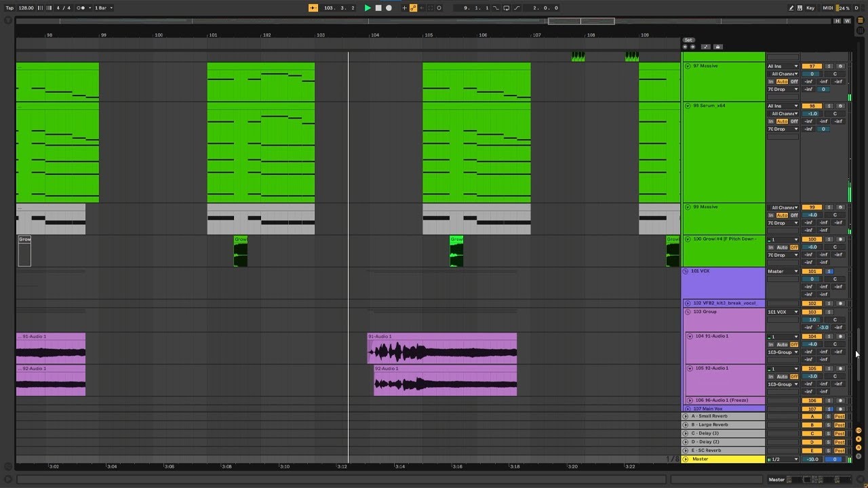
Task: Set track 98 monitor to Off
Action: click(x=794, y=121)
